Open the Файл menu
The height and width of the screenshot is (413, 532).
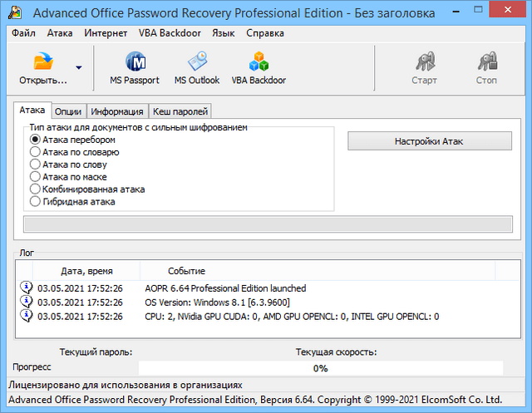(24, 33)
